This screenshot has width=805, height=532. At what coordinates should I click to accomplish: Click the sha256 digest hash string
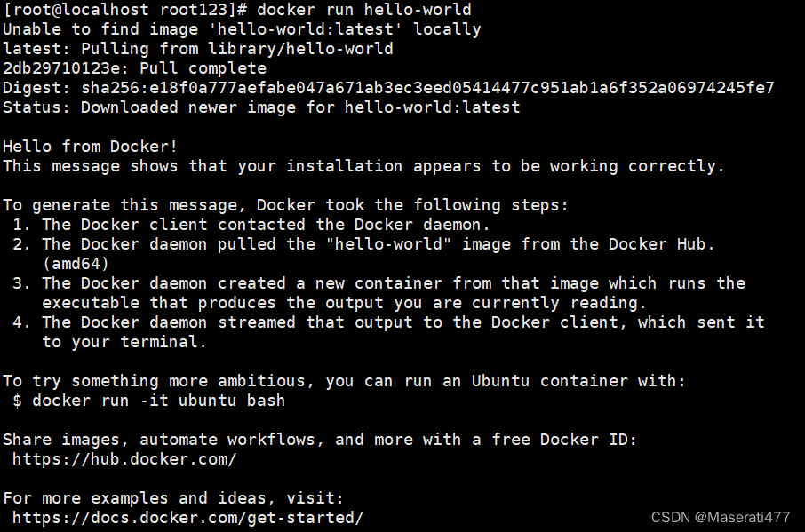[427, 88]
